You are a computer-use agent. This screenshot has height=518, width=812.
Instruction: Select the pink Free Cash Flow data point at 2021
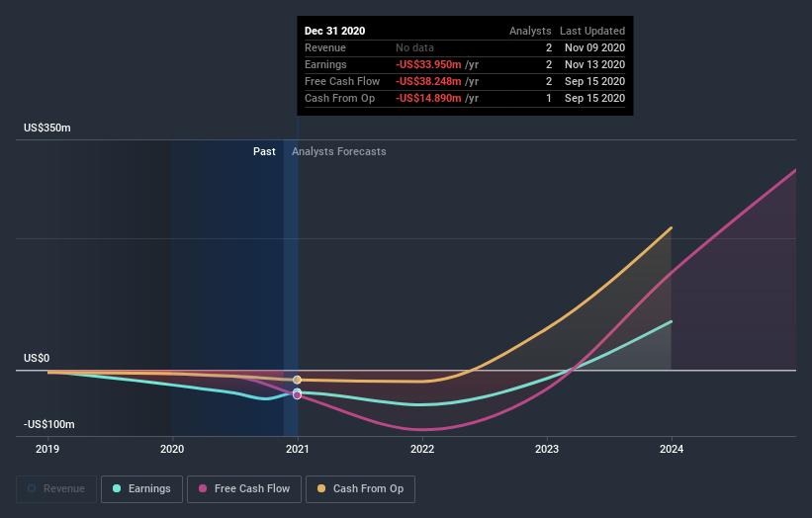pos(298,395)
